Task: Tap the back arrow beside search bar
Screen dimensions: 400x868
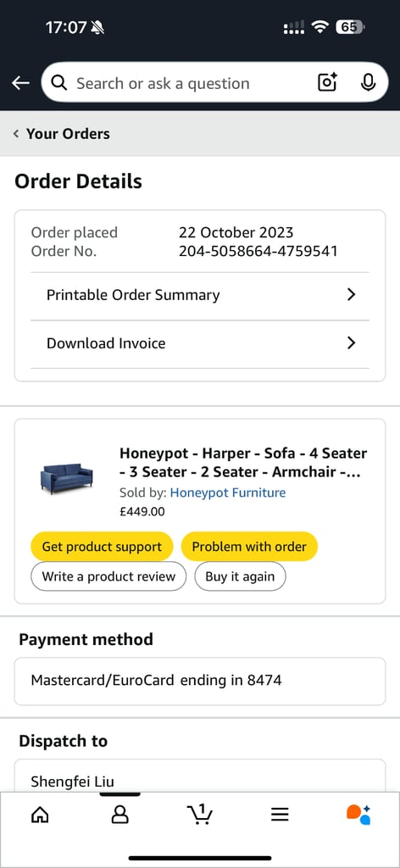Action: [20, 83]
